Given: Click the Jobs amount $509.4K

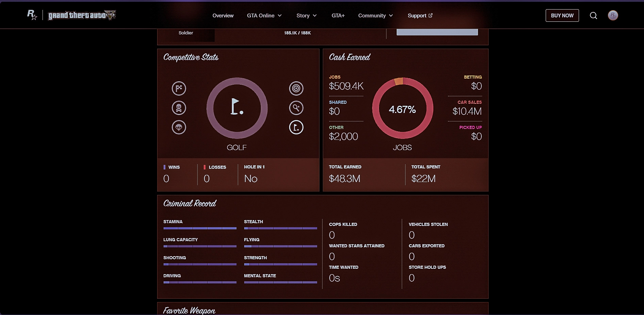Looking at the screenshot, I should 346,86.
